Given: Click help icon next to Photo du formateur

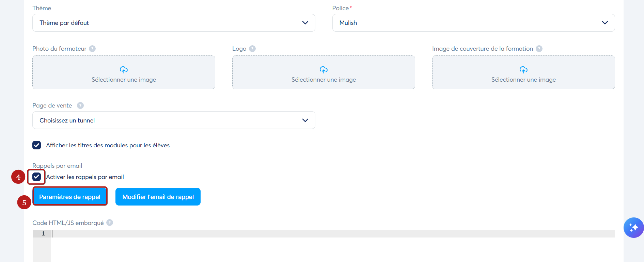Looking at the screenshot, I should point(92,49).
